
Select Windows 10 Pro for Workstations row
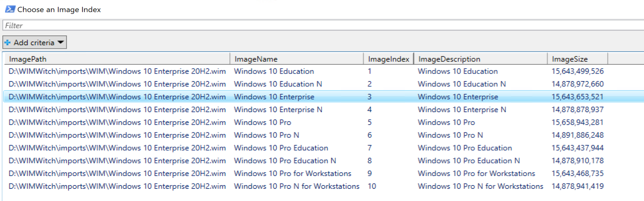pyautogui.click(x=292, y=174)
